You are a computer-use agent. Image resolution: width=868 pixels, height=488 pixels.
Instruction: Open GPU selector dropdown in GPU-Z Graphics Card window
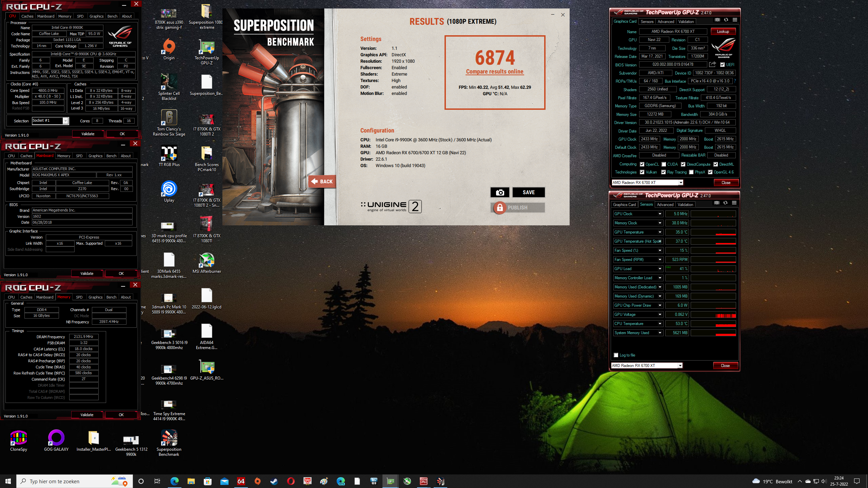pyautogui.click(x=681, y=183)
